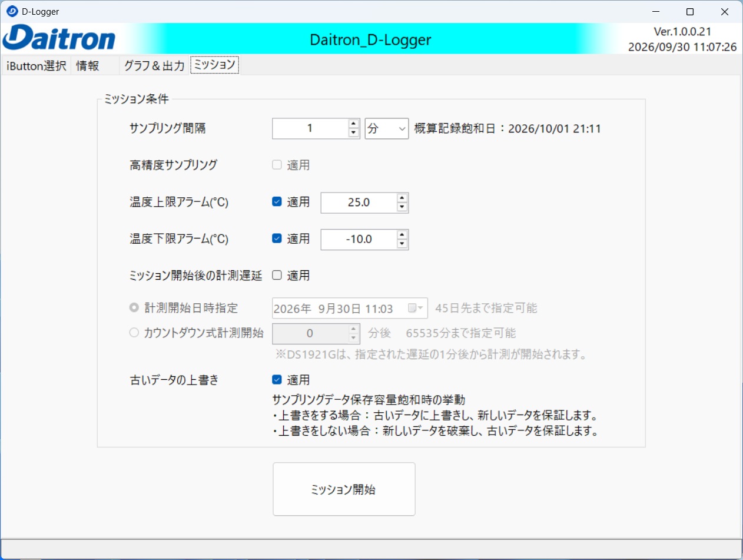Decrease countdown minutes with down arrow
The width and height of the screenshot is (743, 560).
(x=354, y=339)
